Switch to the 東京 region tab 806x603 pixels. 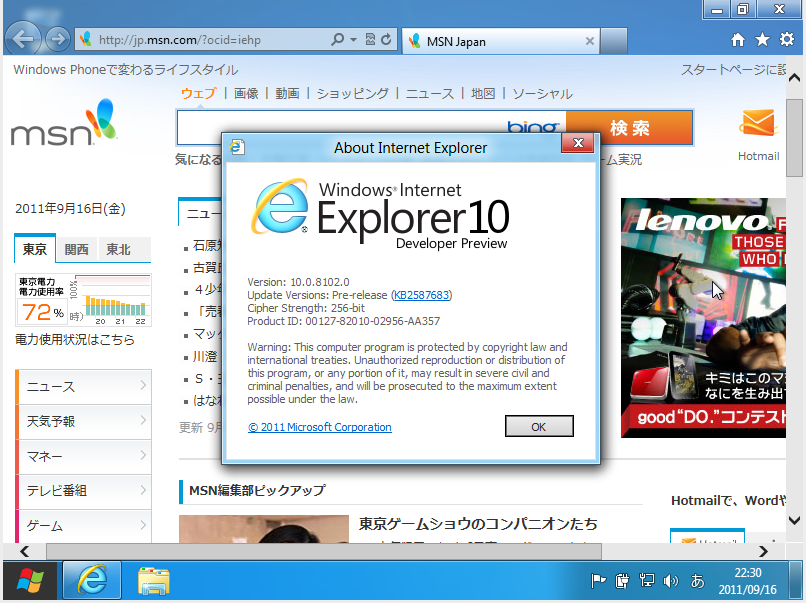35,249
